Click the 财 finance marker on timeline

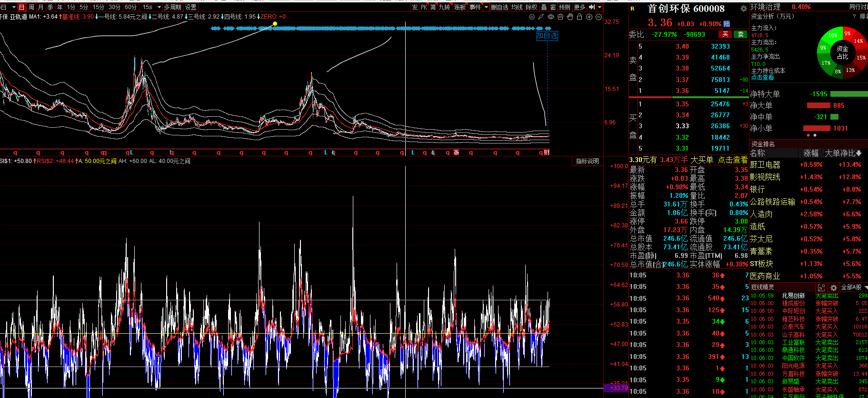[547, 153]
